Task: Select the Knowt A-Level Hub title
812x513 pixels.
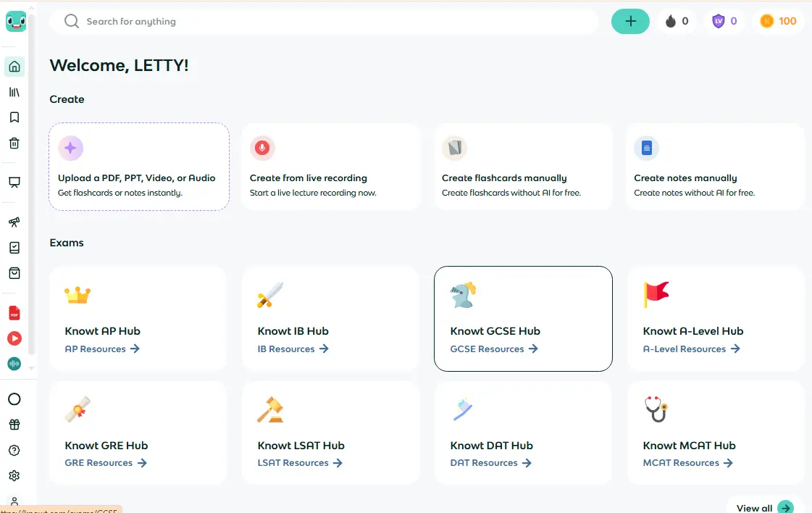Action: [x=693, y=331]
